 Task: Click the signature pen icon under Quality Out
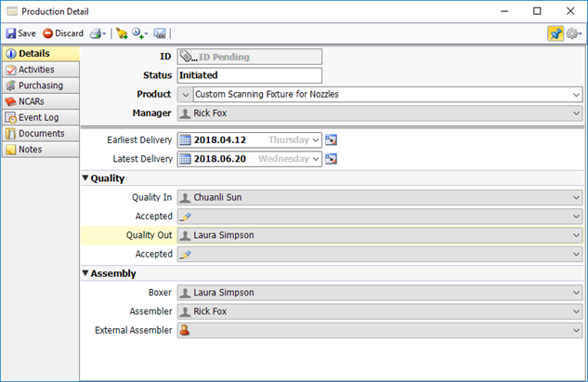(x=186, y=255)
